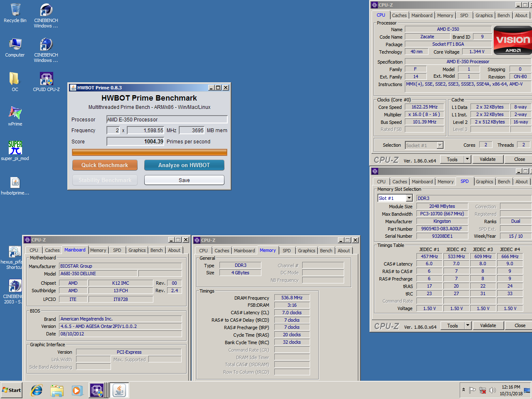Image resolution: width=532 pixels, height=399 pixels.
Task: Click Analyze on HWBOT button
Action: (x=184, y=165)
